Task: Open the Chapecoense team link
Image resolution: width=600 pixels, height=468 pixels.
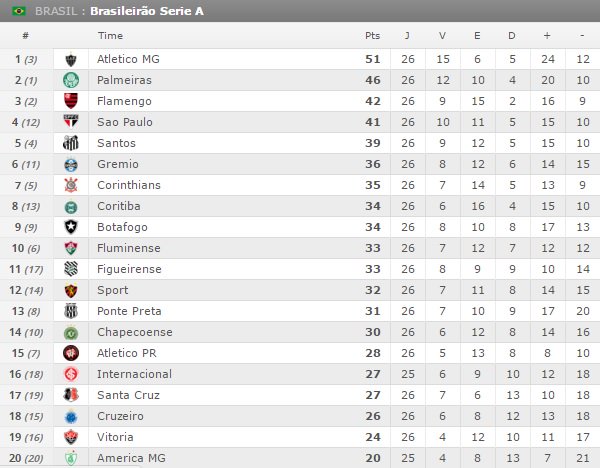Action: pyautogui.click(x=134, y=332)
